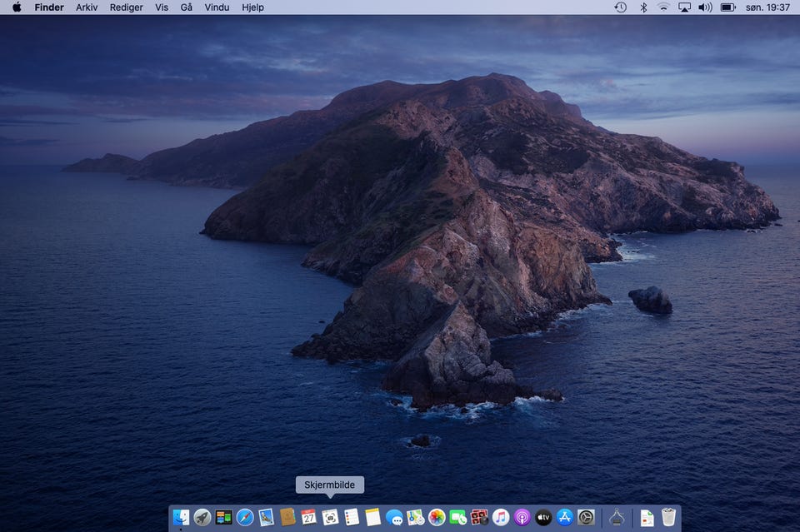This screenshot has height=532, width=800.
Task: Open Finder from the Dock
Action: click(x=181, y=518)
